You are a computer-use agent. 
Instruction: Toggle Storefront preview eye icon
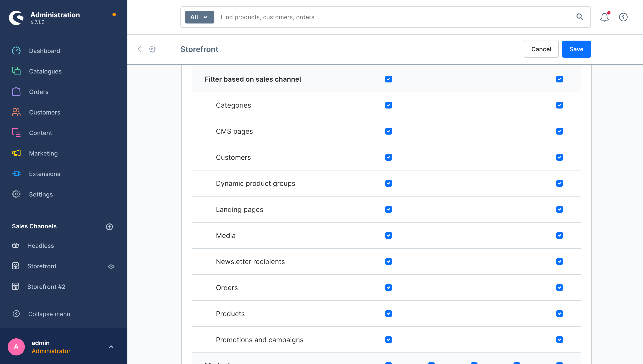point(111,266)
